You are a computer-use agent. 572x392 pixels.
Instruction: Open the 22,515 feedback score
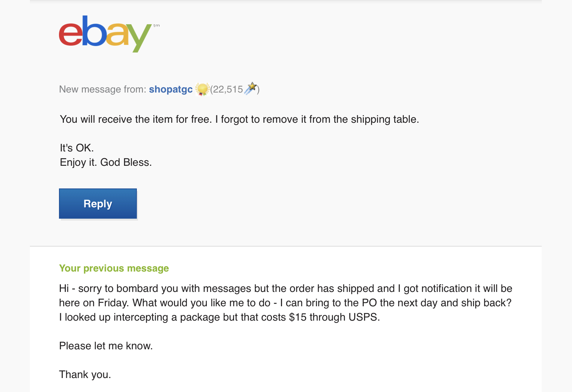point(228,90)
